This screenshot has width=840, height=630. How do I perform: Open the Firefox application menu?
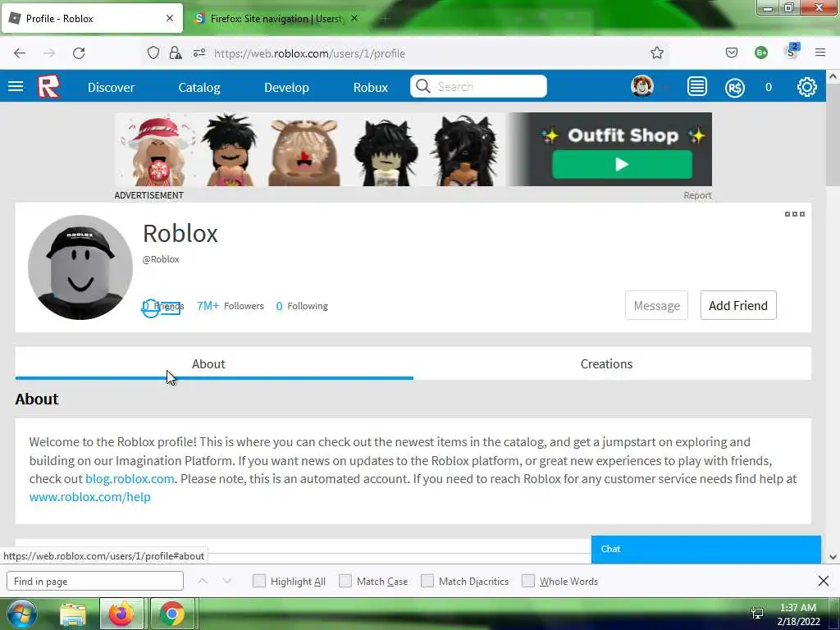[820, 52]
